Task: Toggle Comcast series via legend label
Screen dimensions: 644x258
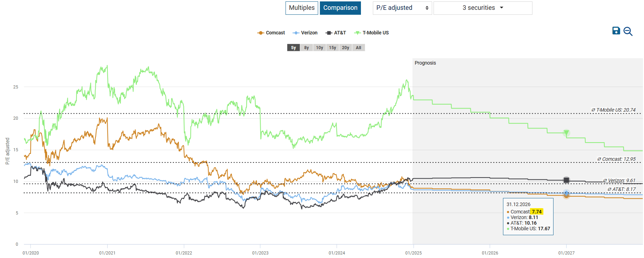Action: tap(275, 33)
